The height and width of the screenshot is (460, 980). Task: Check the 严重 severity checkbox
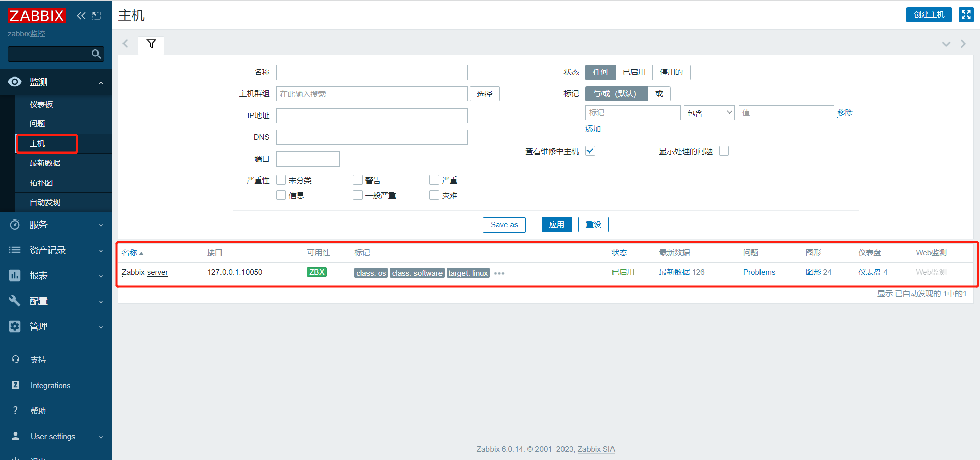pos(434,180)
